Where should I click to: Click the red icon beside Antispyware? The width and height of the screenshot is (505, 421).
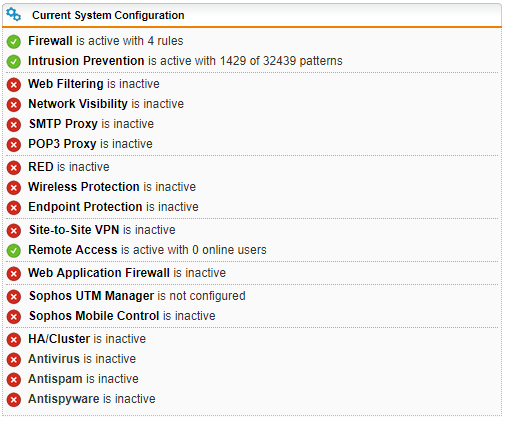[14, 400]
